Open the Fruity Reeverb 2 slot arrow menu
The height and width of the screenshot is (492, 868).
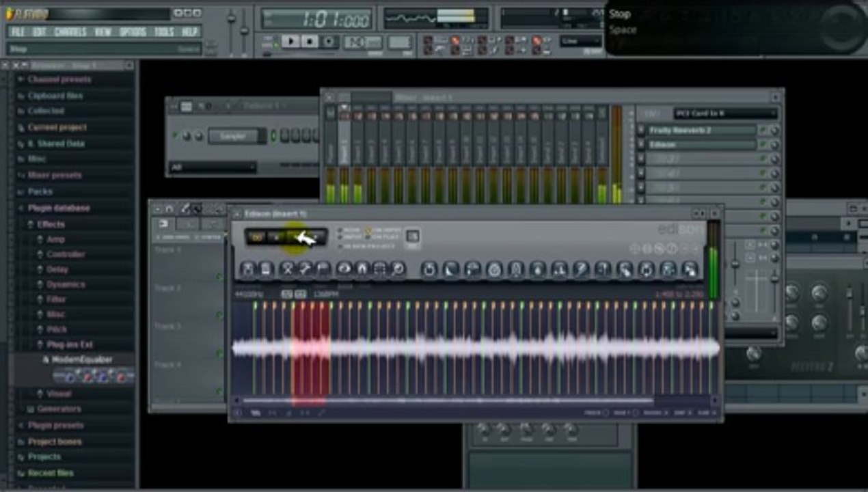pyautogui.click(x=640, y=130)
